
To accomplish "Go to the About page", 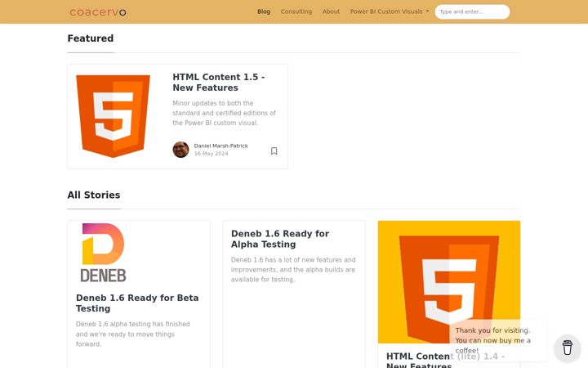I will click(x=331, y=11).
